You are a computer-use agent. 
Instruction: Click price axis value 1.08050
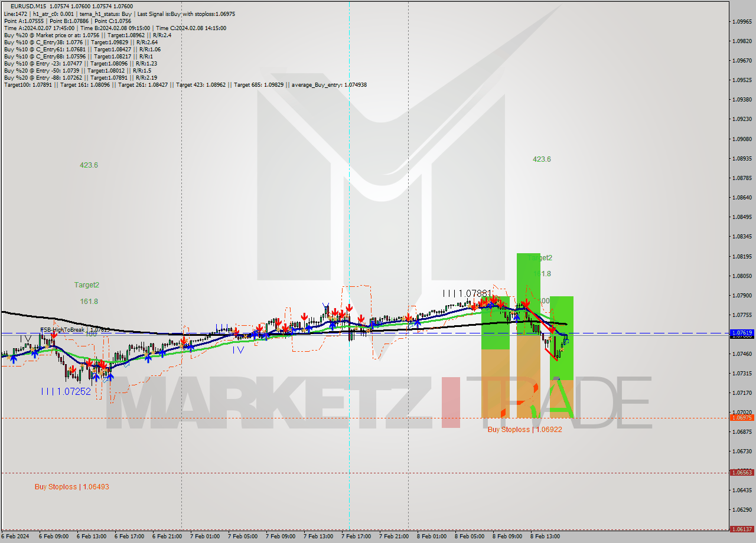742,276
